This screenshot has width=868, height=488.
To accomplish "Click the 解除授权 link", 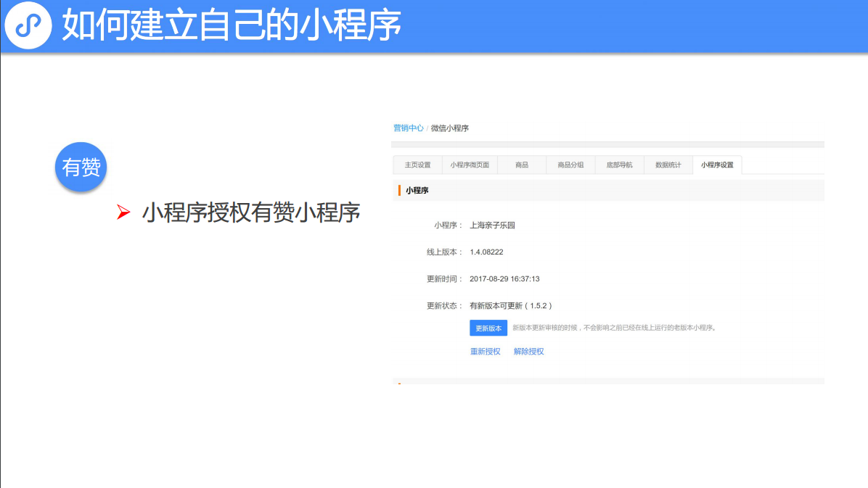I will coord(528,352).
